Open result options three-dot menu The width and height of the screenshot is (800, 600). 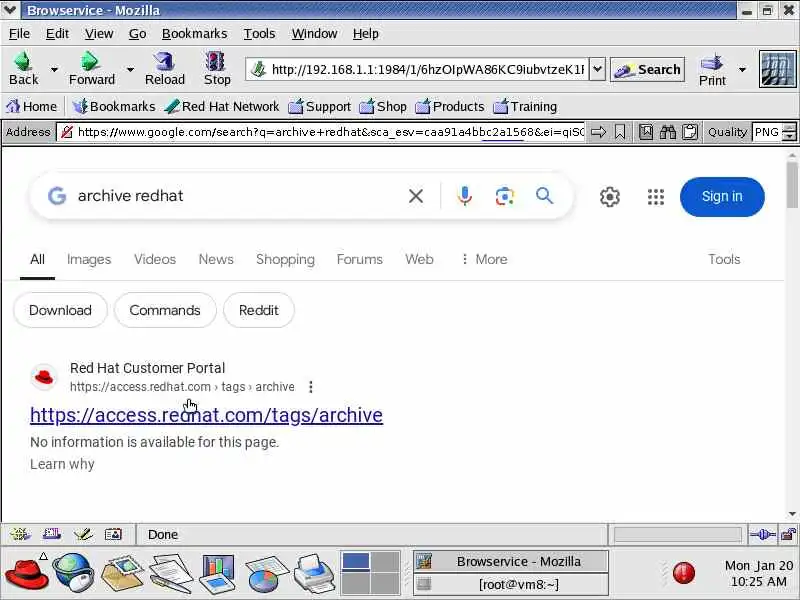click(311, 387)
